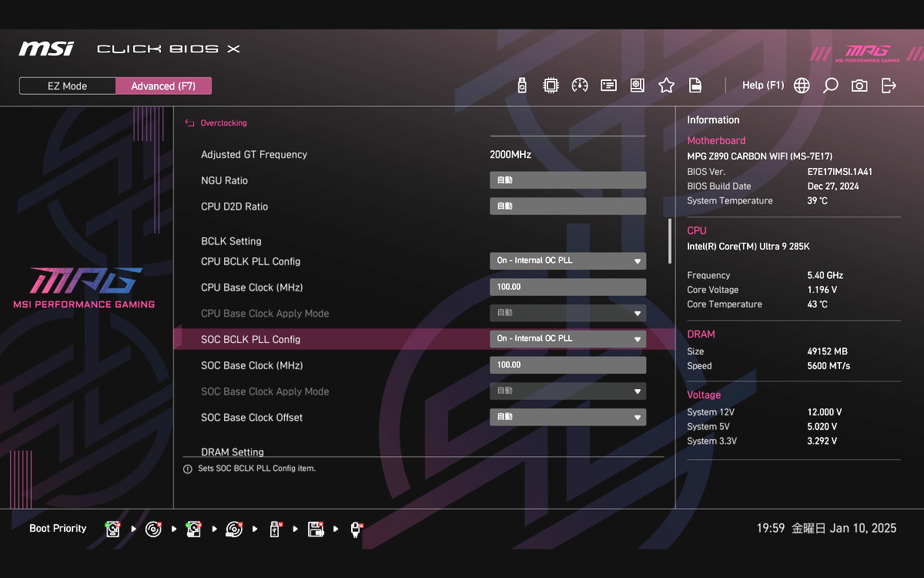The height and width of the screenshot is (578, 924).
Task: Open the CPU BCLK PLL Config dropdown
Action: click(567, 261)
